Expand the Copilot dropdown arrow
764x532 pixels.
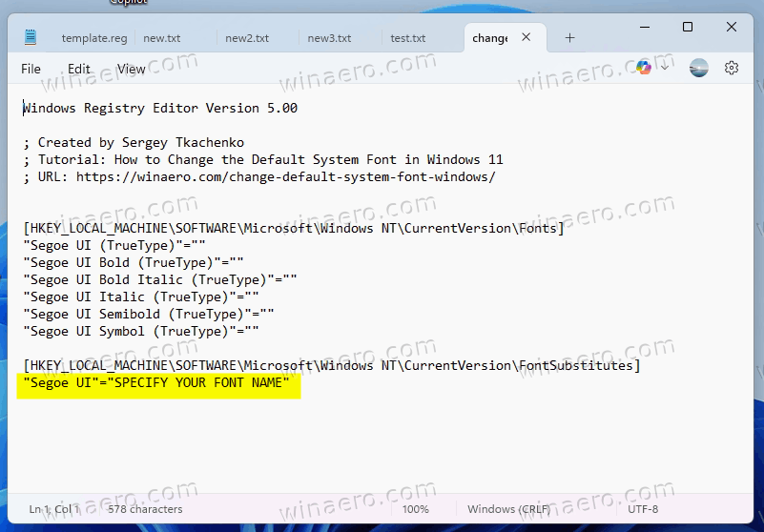pos(665,68)
